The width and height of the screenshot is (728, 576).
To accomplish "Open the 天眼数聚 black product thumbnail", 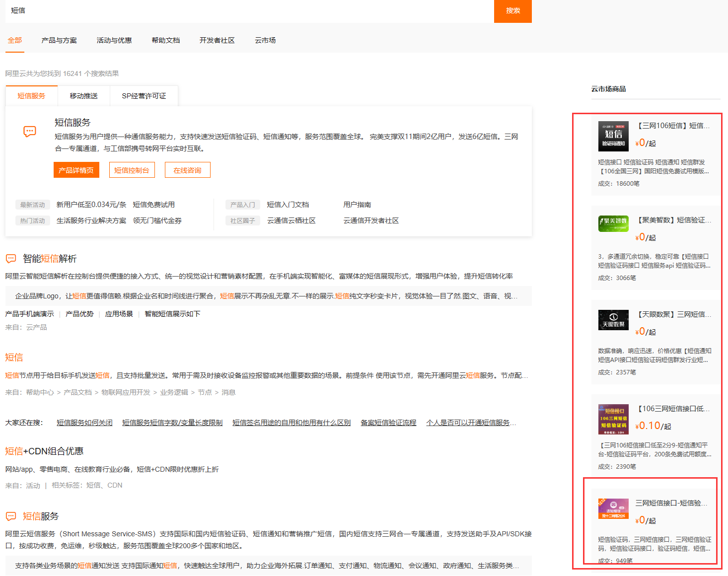I will click(613, 320).
